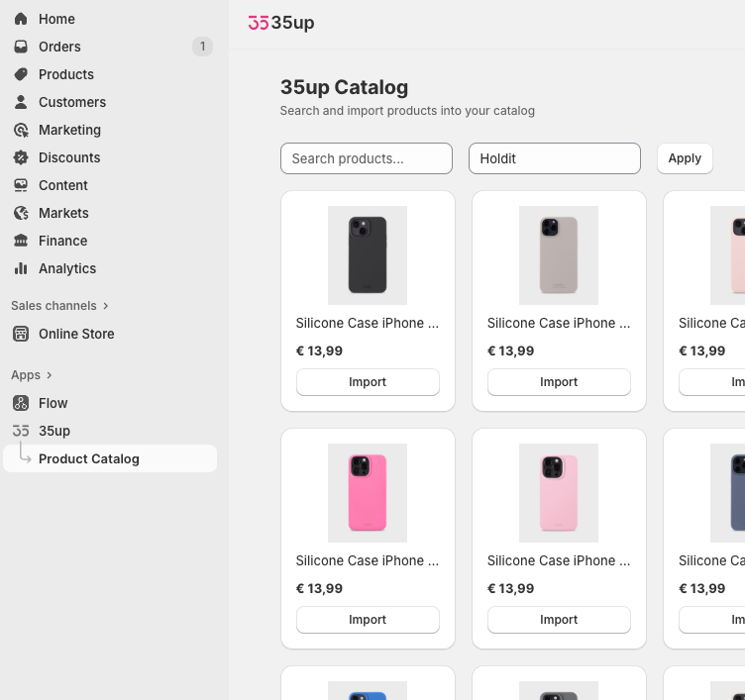The image size is (745, 700).
Task: Open Discounts menu item
Action: (x=69, y=157)
